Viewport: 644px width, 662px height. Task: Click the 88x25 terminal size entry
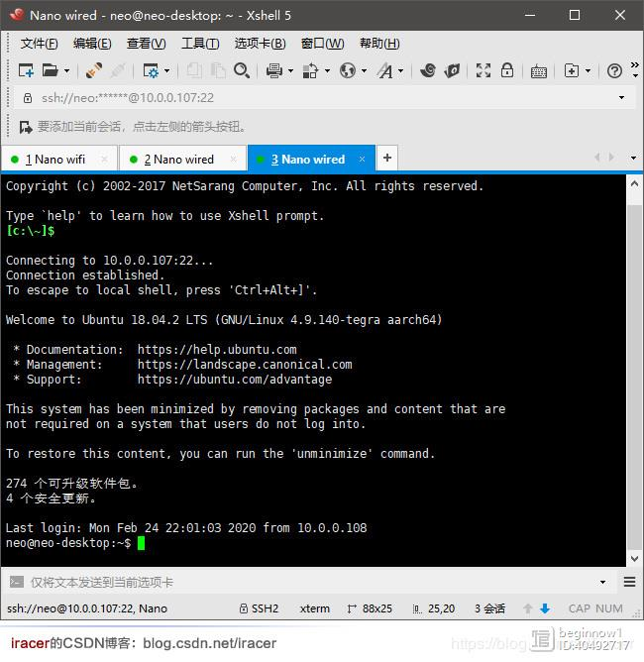370,608
